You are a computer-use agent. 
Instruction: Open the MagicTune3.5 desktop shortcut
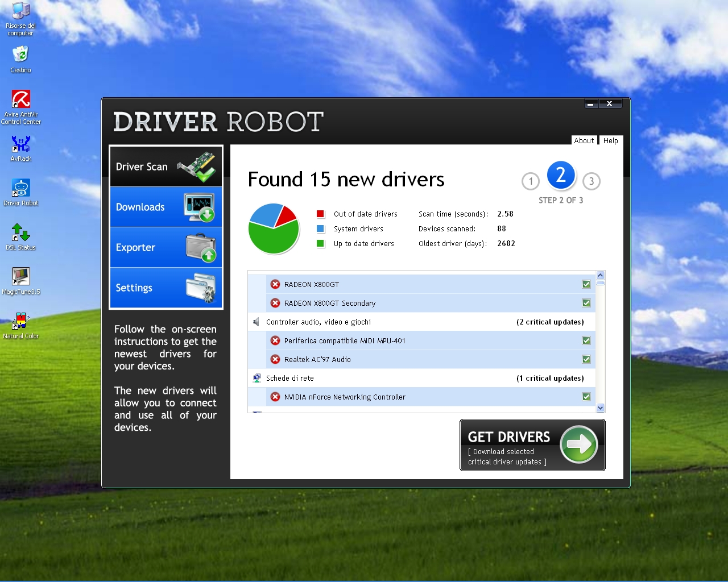[x=21, y=281]
